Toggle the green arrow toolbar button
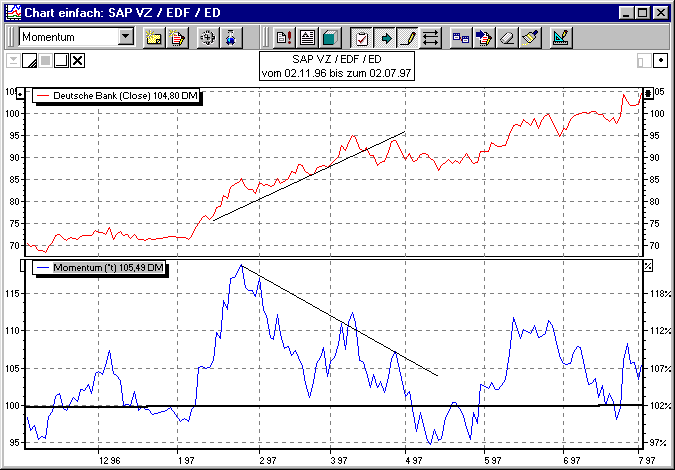The width and height of the screenshot is (675, 470). coord(385,38)
